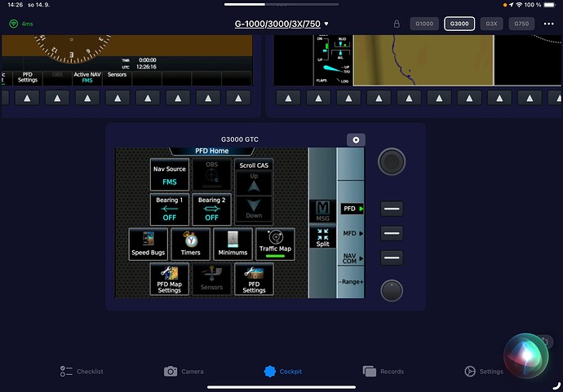Switch to G3X layout
The image size is (563, 392).
[491, 24]
